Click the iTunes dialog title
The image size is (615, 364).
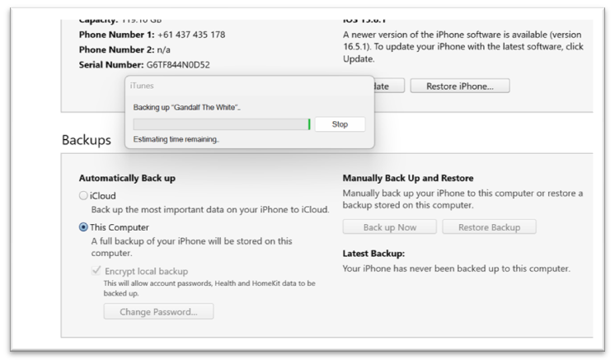pos(142,86)
